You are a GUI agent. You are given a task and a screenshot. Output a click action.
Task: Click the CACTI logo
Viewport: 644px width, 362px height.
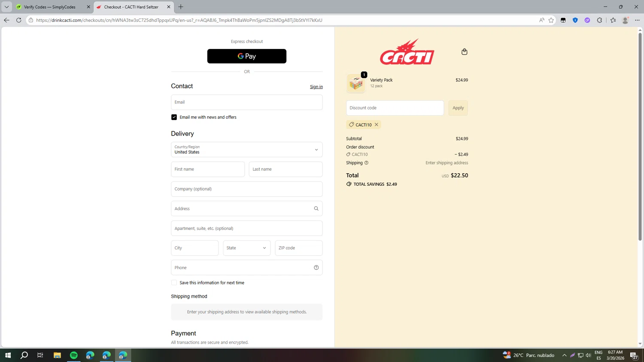click(x=407, y=52)
